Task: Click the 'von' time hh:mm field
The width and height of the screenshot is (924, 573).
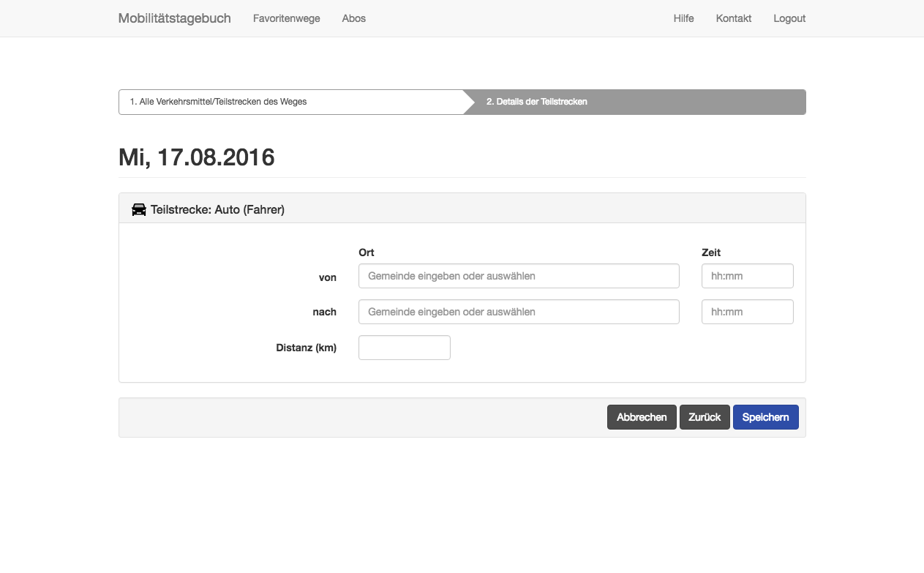Action: tap(747, 275)
